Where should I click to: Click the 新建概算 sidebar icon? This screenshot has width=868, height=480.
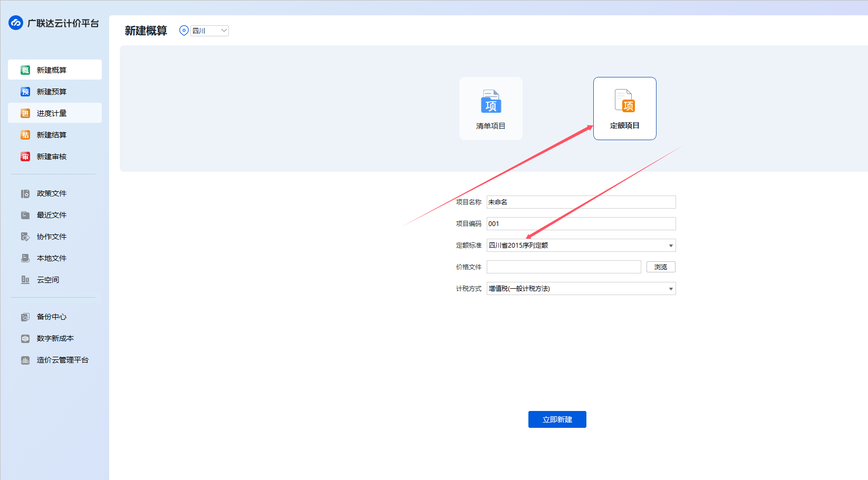[25, 70]
